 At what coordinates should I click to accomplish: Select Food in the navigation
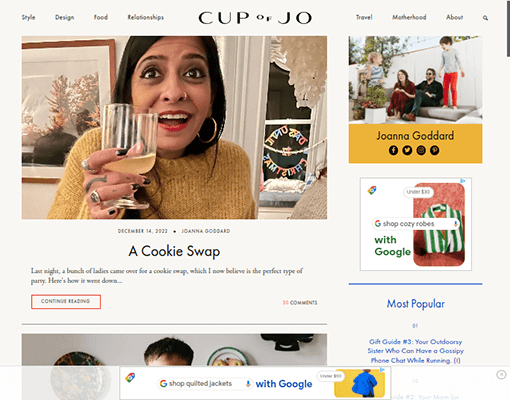tap(101, 17)
